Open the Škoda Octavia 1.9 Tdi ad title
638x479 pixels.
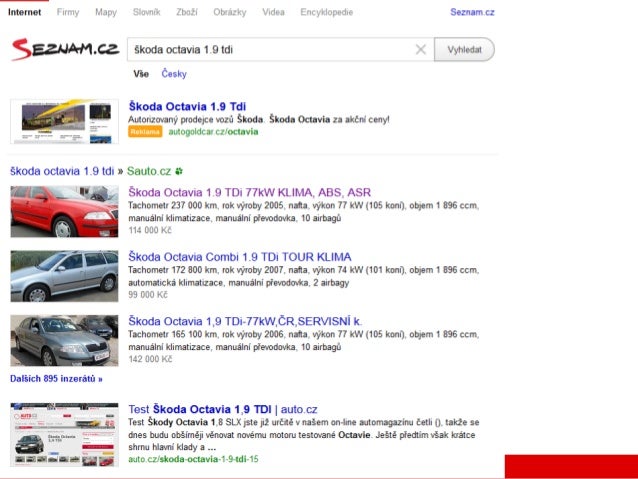point(187,107)
